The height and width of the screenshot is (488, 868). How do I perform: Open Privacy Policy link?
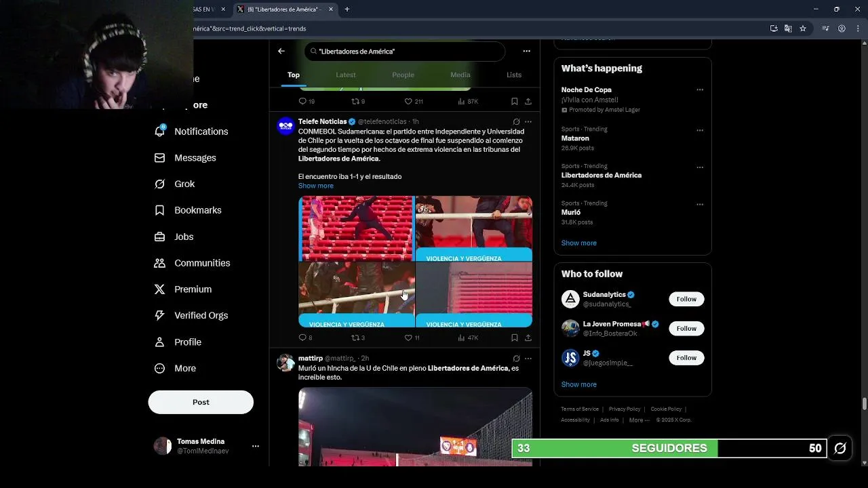click(625, 409)
